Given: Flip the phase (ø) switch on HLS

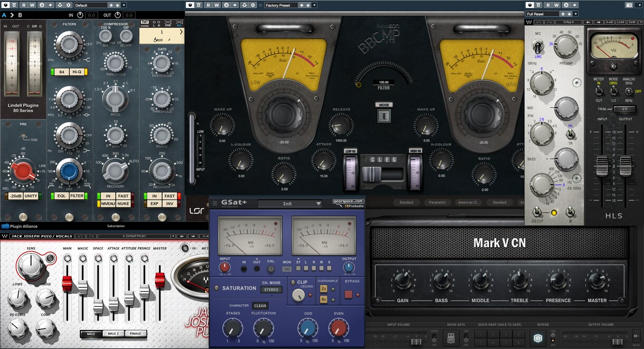Looking at the screenshot, I should pyautogui.click(x=569, y=212).
